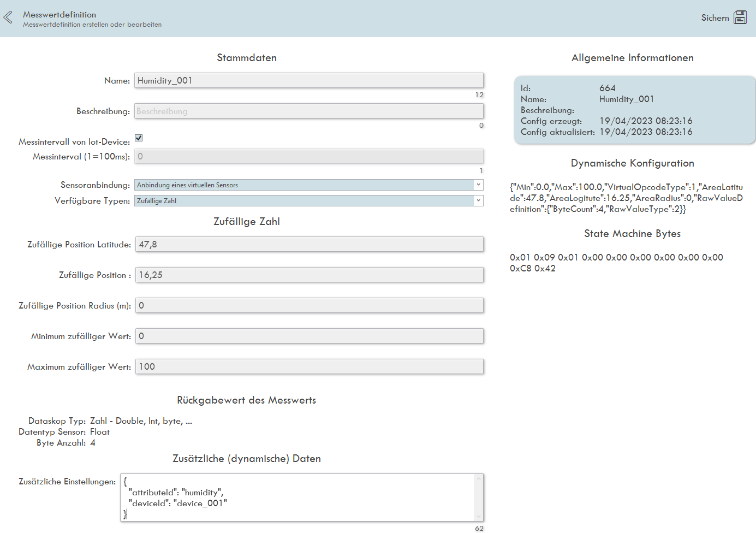
Task: Click the Datentyp Sensor value Float
Action: [x=100, y=432]
